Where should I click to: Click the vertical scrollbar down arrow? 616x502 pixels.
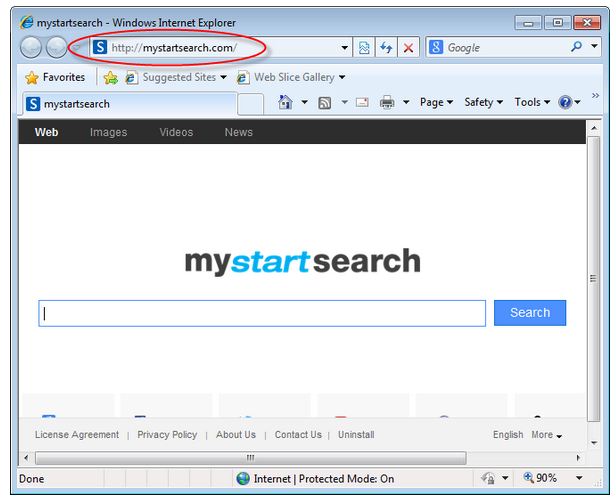[x=594, y=443]
